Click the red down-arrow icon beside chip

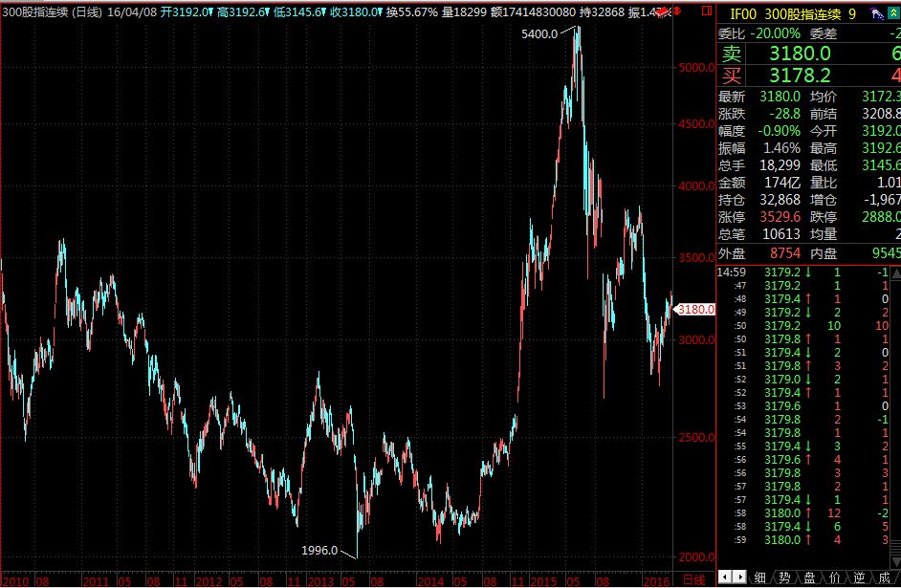click(677, 11)
